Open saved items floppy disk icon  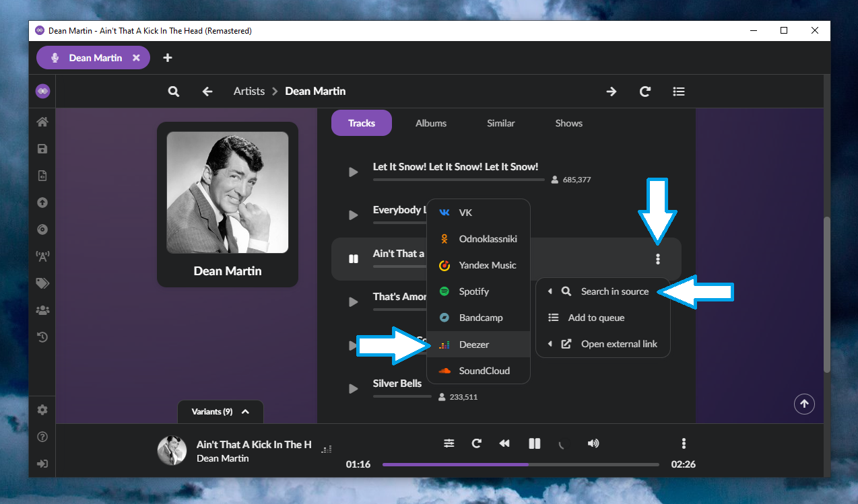[x=42, y=149]
